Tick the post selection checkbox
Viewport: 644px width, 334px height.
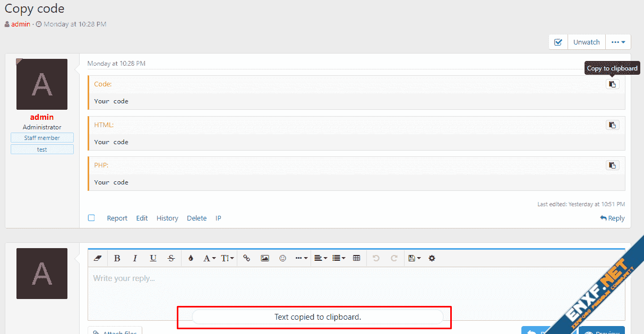pos(91,218)
